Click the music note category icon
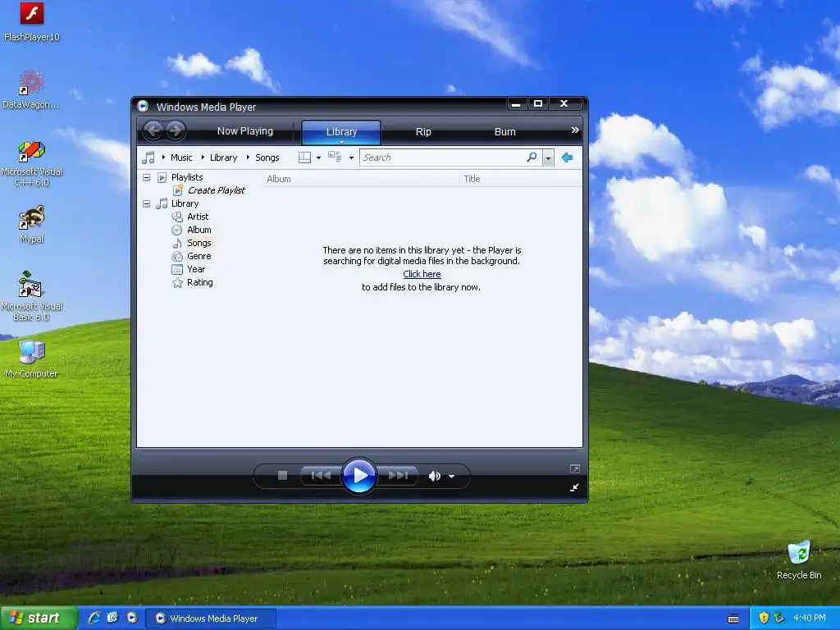Viewport: 840px width, 630px height. pos(148,157)
